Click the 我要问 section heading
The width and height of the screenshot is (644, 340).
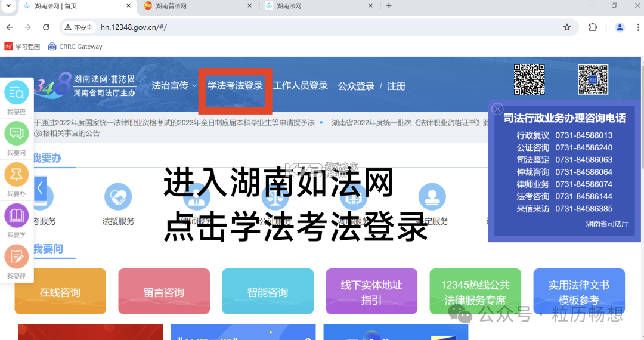48,249
